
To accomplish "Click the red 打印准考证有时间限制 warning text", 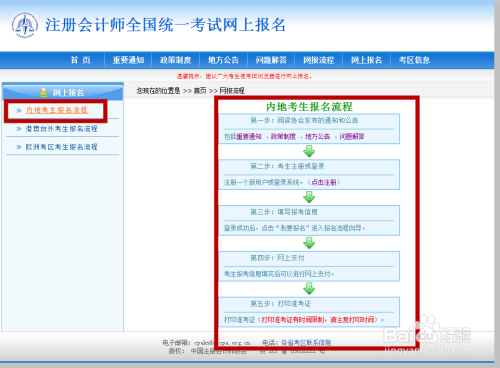I will 317,320.
